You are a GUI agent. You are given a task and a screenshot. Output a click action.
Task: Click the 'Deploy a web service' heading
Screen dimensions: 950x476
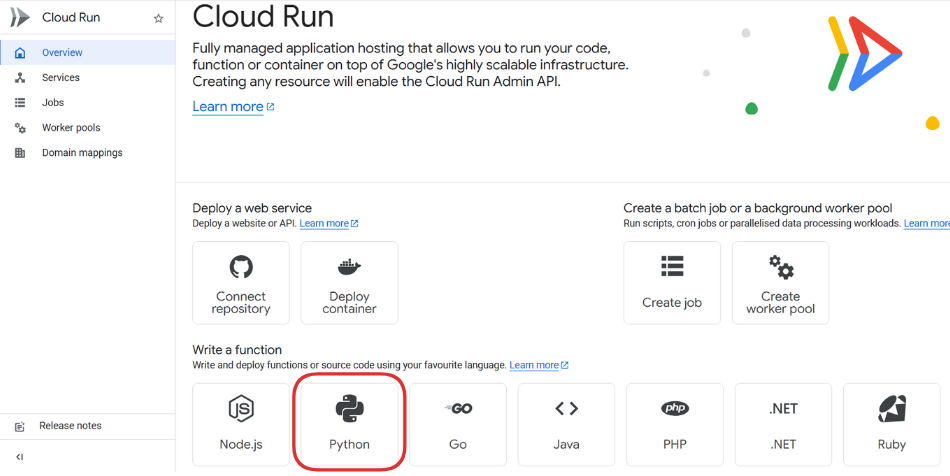(x=252, y=208)
